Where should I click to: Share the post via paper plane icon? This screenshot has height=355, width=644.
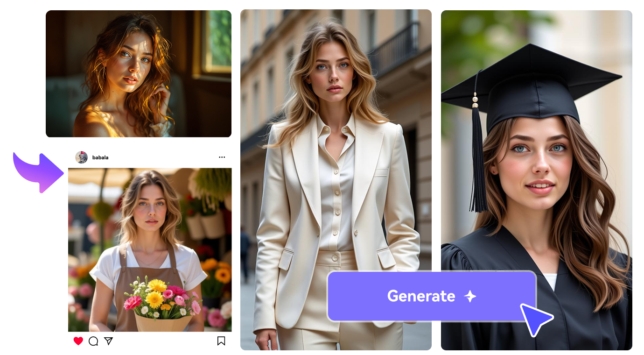pos(108,341)
